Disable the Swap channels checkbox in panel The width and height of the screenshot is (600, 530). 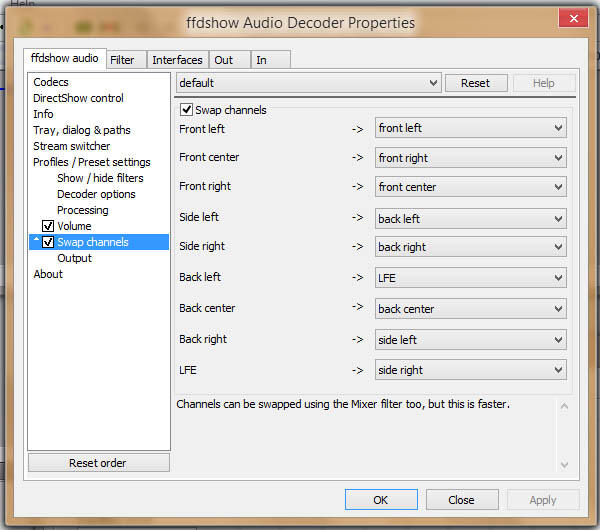pos(186,110)
